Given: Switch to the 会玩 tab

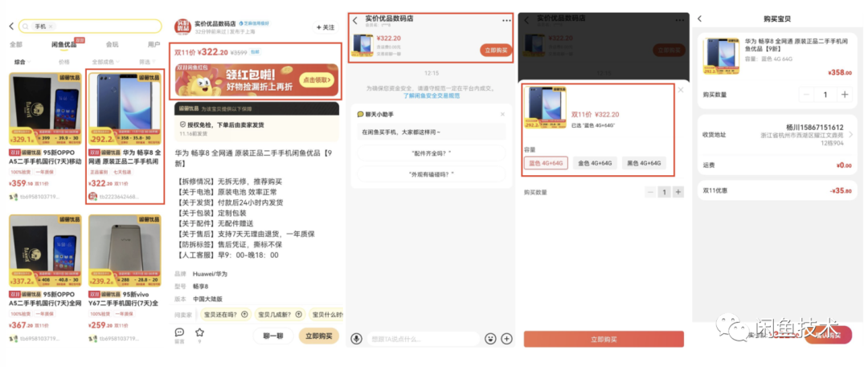Looking at the screenshot, I should [112, 44].
